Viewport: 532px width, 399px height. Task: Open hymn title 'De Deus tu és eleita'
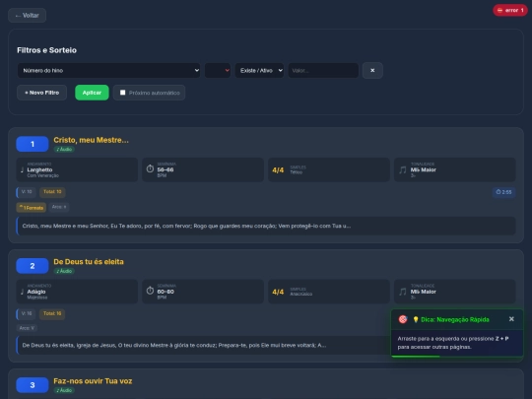point(89,262)
